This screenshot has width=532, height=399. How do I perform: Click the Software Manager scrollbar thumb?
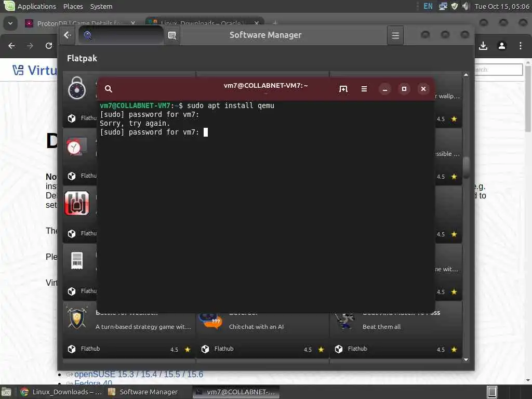tap(466, 167)
